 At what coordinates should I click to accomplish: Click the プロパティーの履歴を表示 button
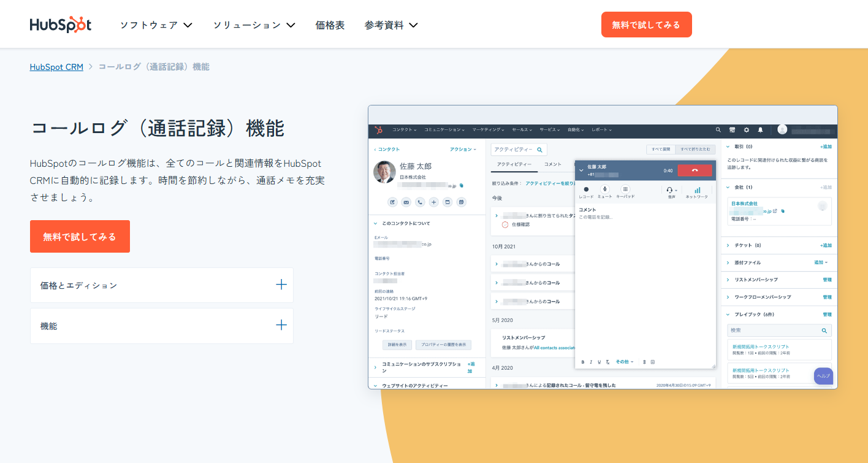pos(443,345)
